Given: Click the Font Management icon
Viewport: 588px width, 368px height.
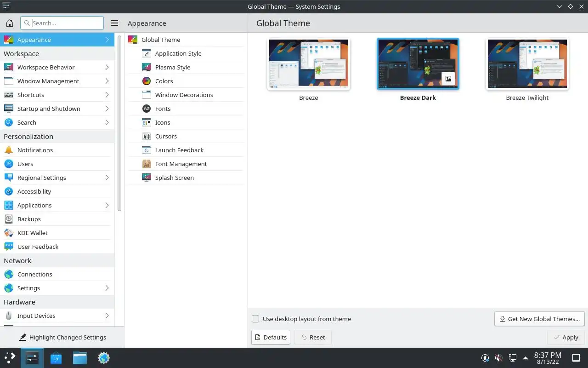Looking at the screenshot, I should coord(147,164).
